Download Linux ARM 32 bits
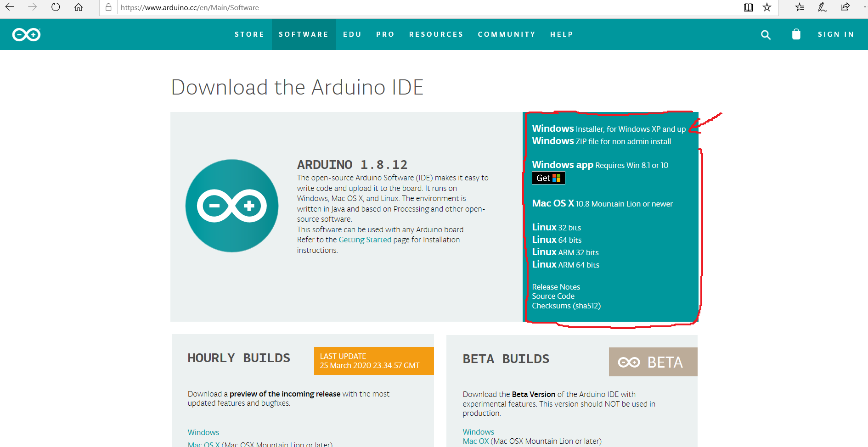This screenshot has height=447, width=868. pyautogui.click(x=565, y=252)
